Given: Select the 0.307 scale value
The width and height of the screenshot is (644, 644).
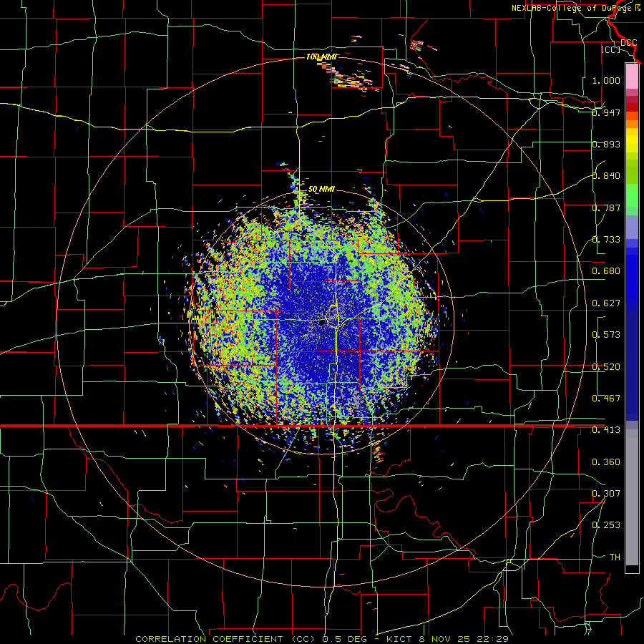Looking at the screenshot, I should pyautogui.click(x=606, y=494).
